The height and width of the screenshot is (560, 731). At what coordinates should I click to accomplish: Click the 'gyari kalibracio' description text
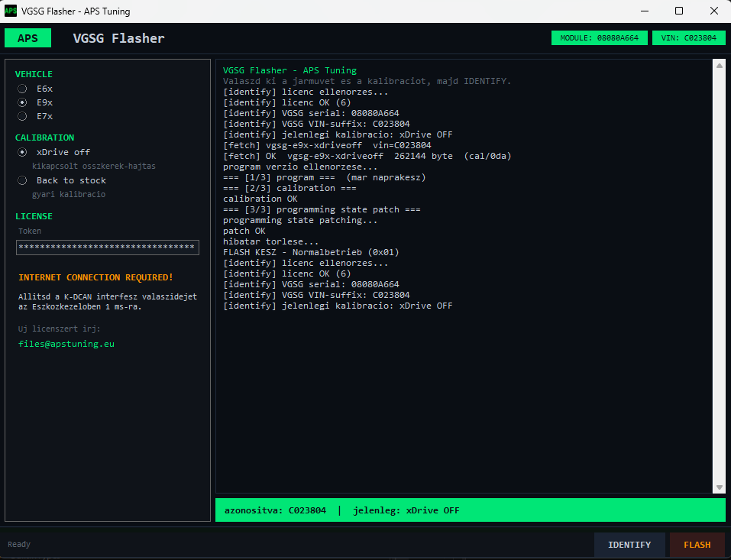click(x=69, y=194)
